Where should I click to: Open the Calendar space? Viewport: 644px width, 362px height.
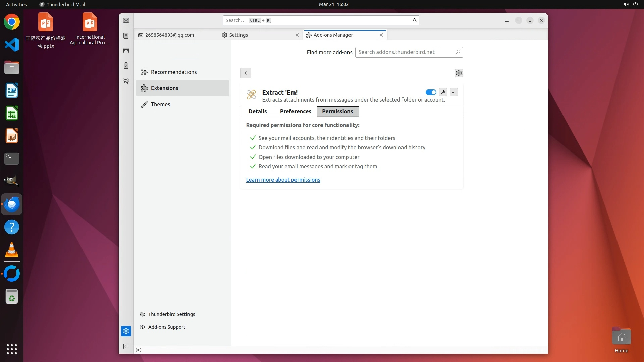[x=126, y=51]
